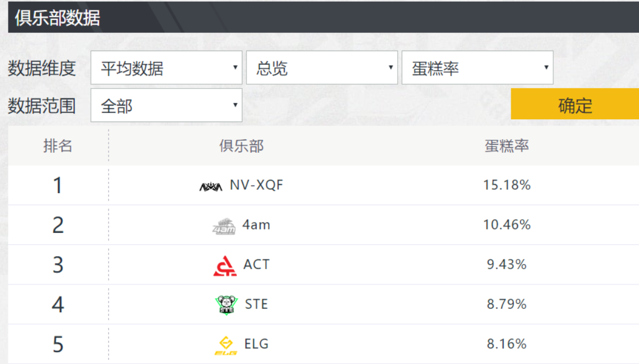Click the 排名 column header
This screenshot has height=364, width=639.
point(58,146)
